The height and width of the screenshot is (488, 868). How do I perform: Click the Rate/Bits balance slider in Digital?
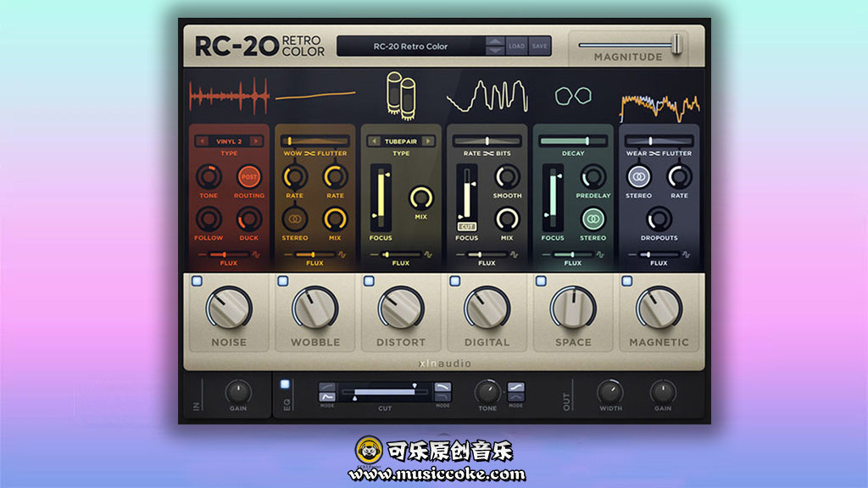pyautogui.click(x=487, y=141)
